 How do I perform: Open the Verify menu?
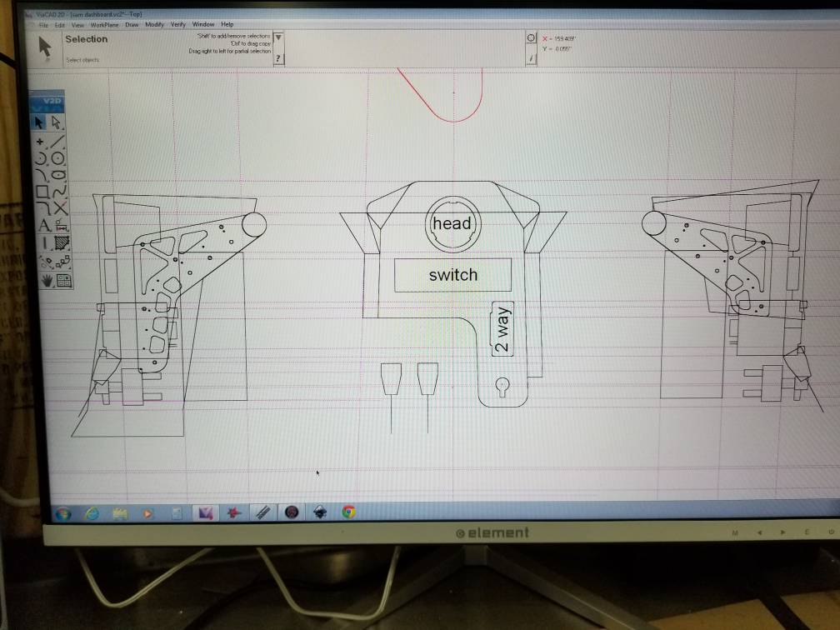pyautogui.click(x=178, y=25)
